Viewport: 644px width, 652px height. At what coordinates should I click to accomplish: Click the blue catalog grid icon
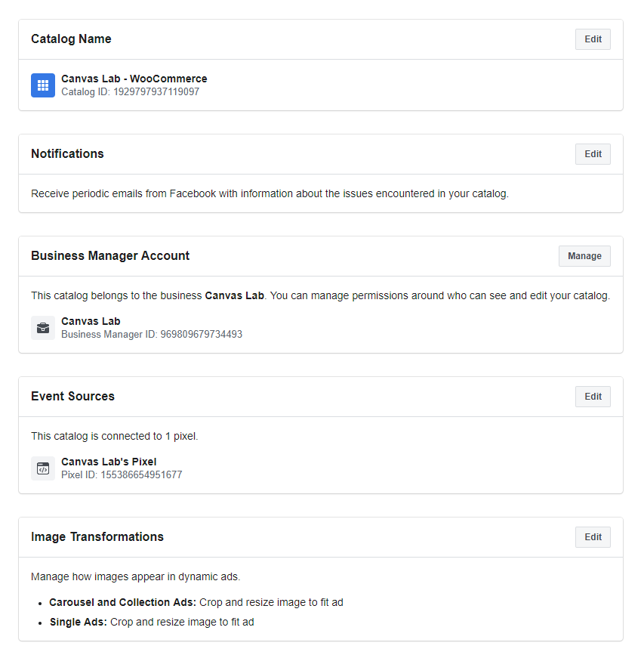[x=43, y=85]
